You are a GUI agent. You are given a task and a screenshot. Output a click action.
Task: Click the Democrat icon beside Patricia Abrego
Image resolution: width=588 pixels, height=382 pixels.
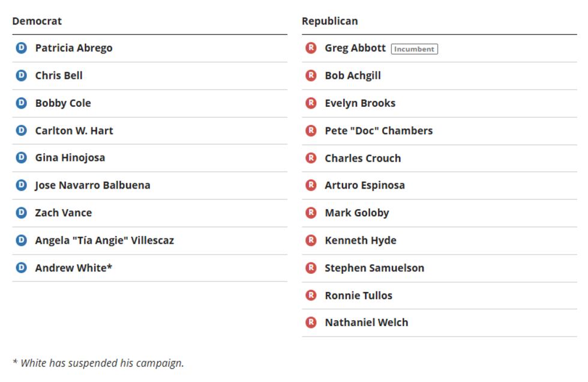21,48
